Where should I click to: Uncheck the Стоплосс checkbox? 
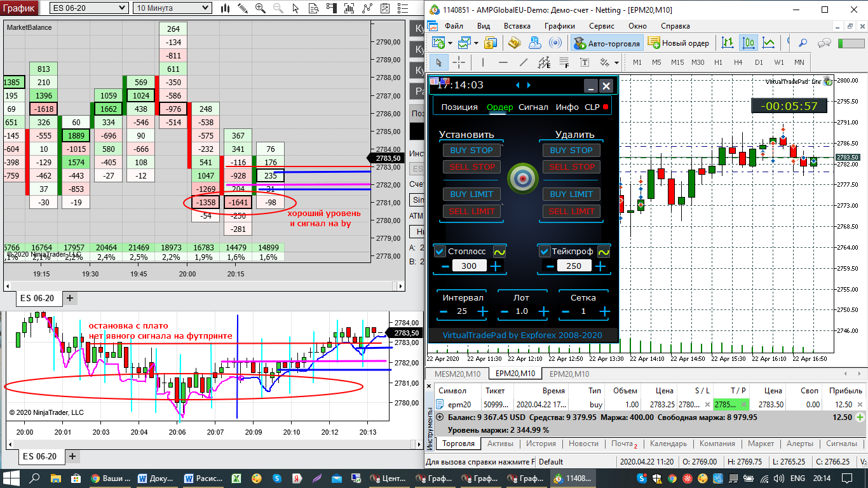coord(440,252)
